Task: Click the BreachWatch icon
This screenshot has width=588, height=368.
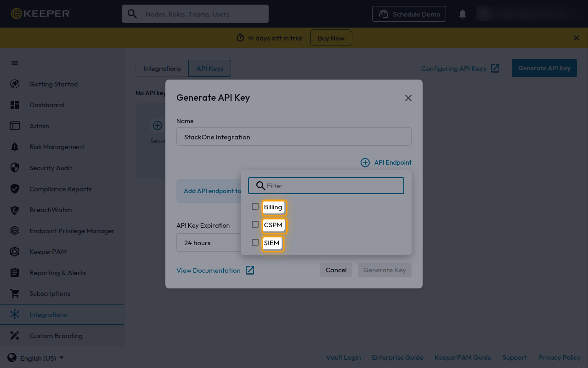Action: [15, 210]
